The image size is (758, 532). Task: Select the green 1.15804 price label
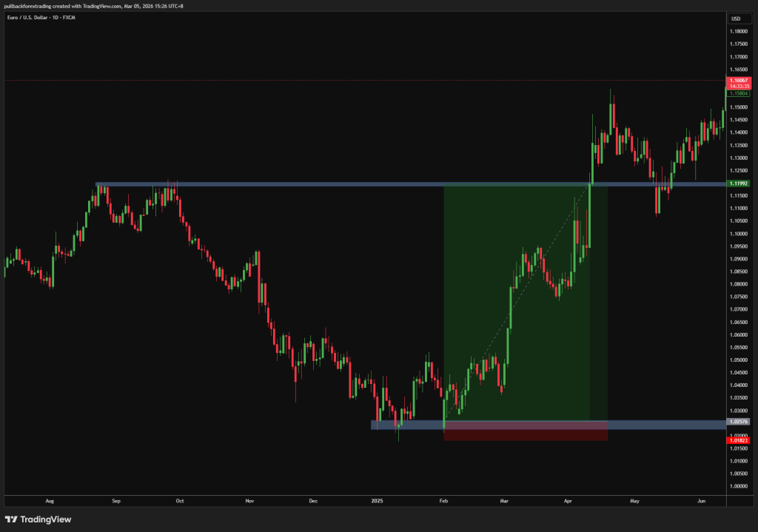pos(739,94)
